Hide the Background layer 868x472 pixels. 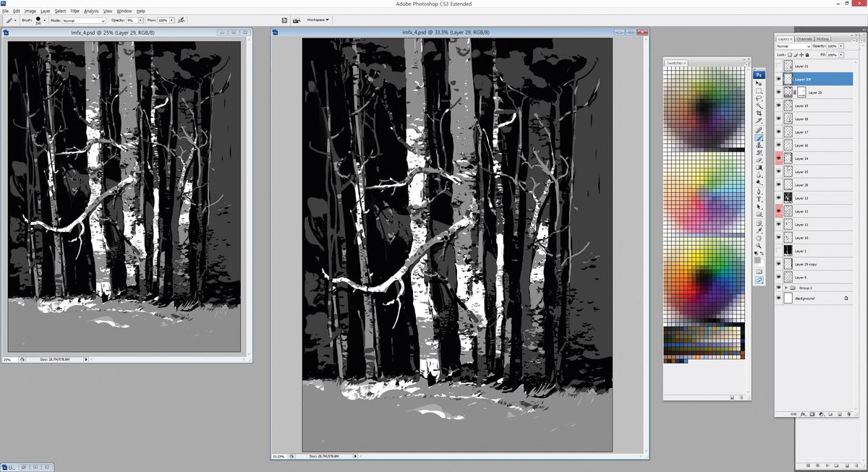(779, 298)
